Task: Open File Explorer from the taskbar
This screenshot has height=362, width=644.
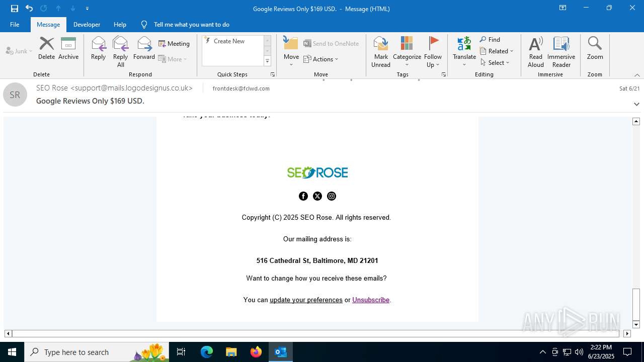Action: click(231, 352)
